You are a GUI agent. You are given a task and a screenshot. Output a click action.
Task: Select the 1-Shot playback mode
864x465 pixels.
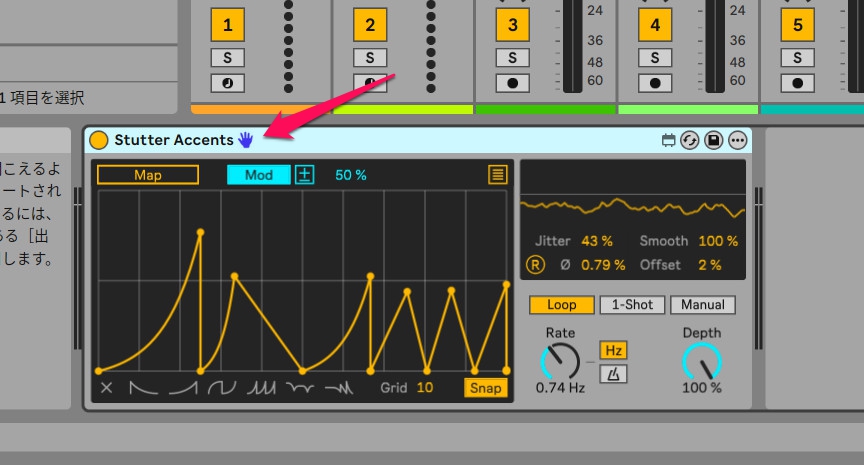(x=632, y=305)
